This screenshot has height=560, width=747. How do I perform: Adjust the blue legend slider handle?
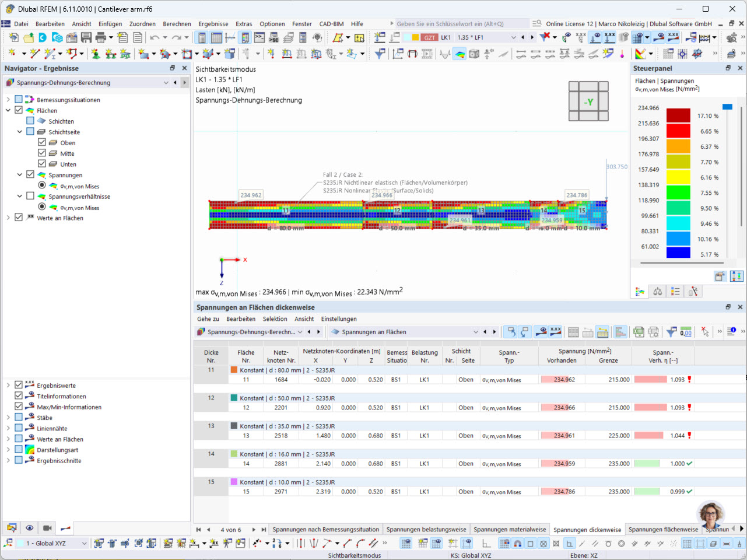727,107
